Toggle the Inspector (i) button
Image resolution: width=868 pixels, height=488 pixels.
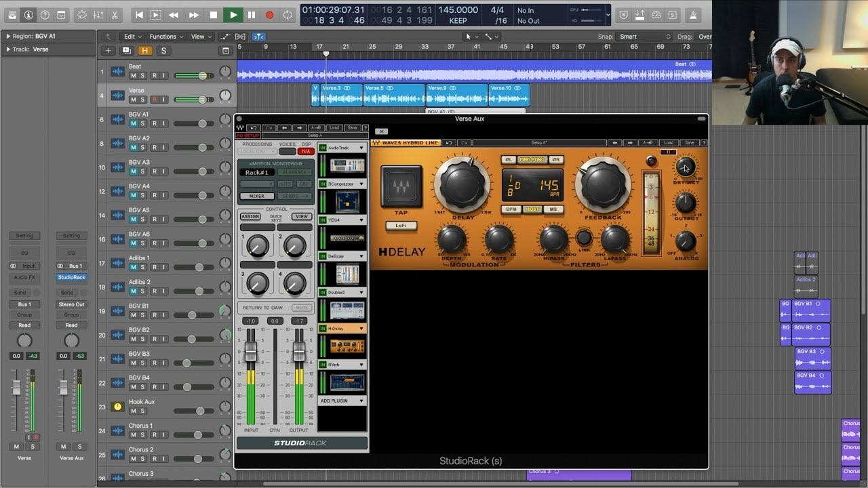pos(28,14)
